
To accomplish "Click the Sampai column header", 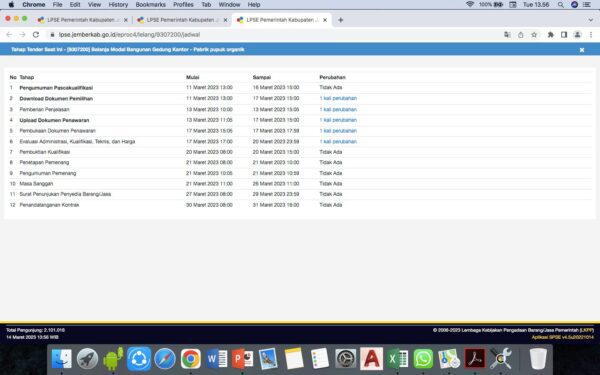I will tap(262, 77).
